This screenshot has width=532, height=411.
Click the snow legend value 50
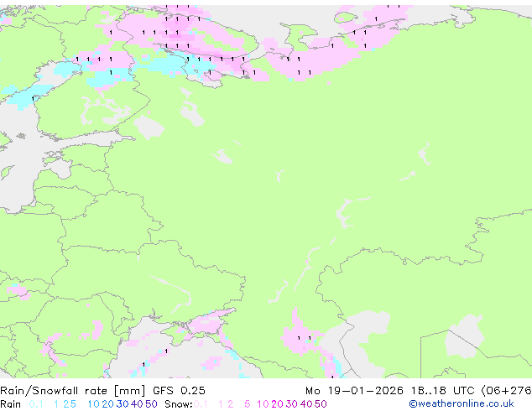tap(321, 404)
